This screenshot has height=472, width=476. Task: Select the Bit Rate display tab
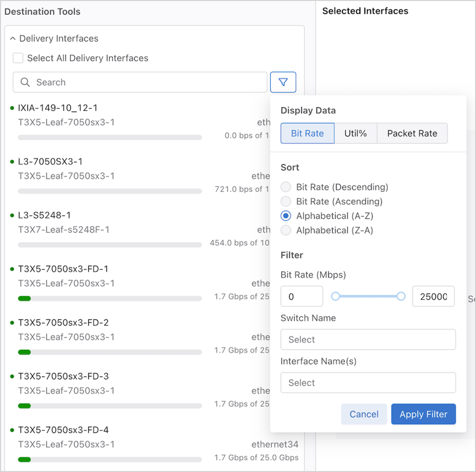click(x=307, y=133)
